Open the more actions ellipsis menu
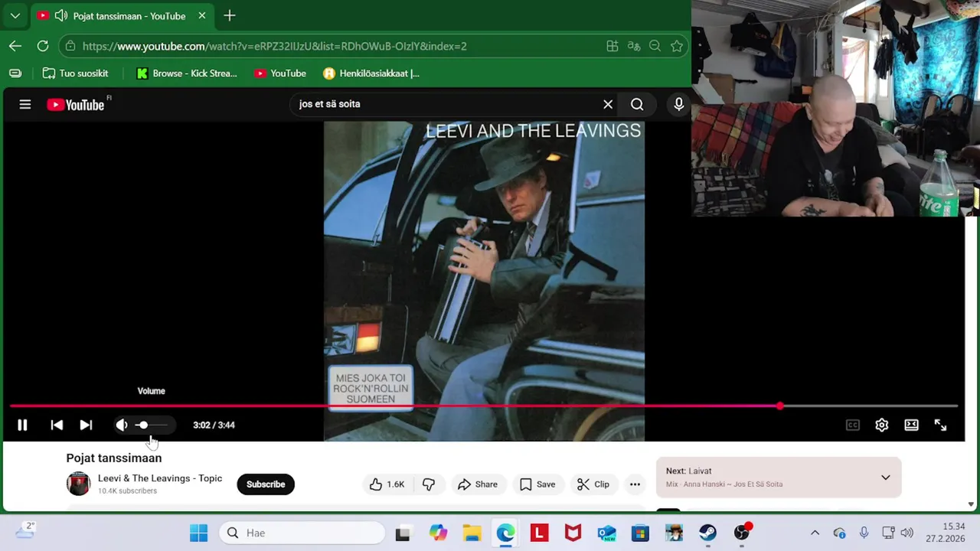 635,484
